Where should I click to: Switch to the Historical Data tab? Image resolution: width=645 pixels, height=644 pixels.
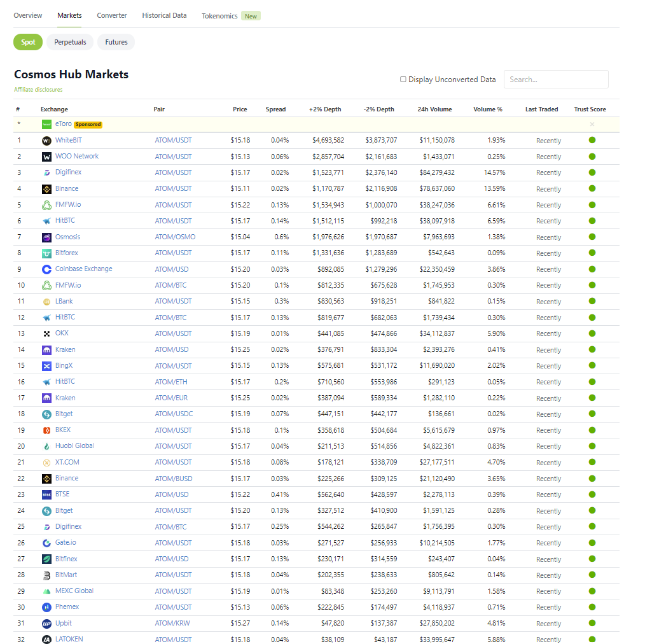click(164, 15)
